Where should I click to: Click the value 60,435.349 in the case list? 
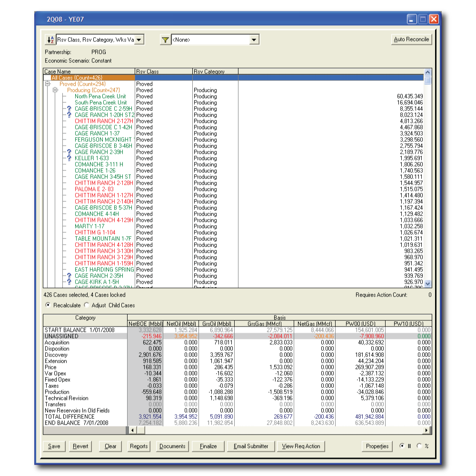(x=410, y=96)
